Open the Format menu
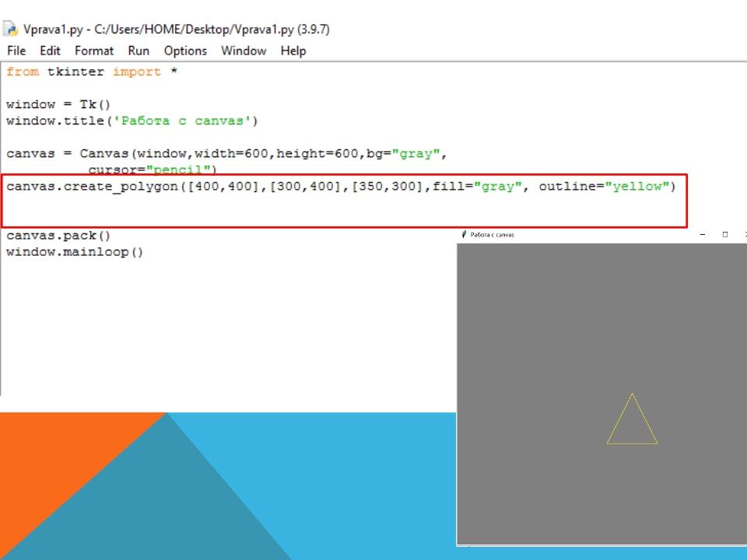The height and width of the screenshot is (560, 747). click(94, 51)
